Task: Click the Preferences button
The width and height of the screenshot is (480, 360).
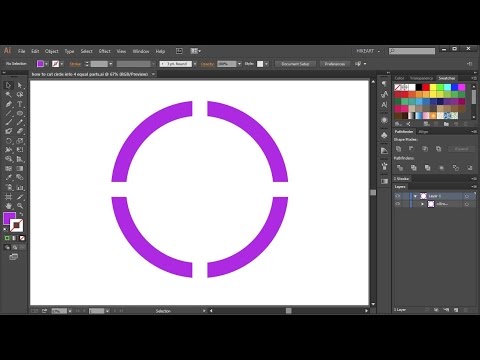Action: pos(335,64)
